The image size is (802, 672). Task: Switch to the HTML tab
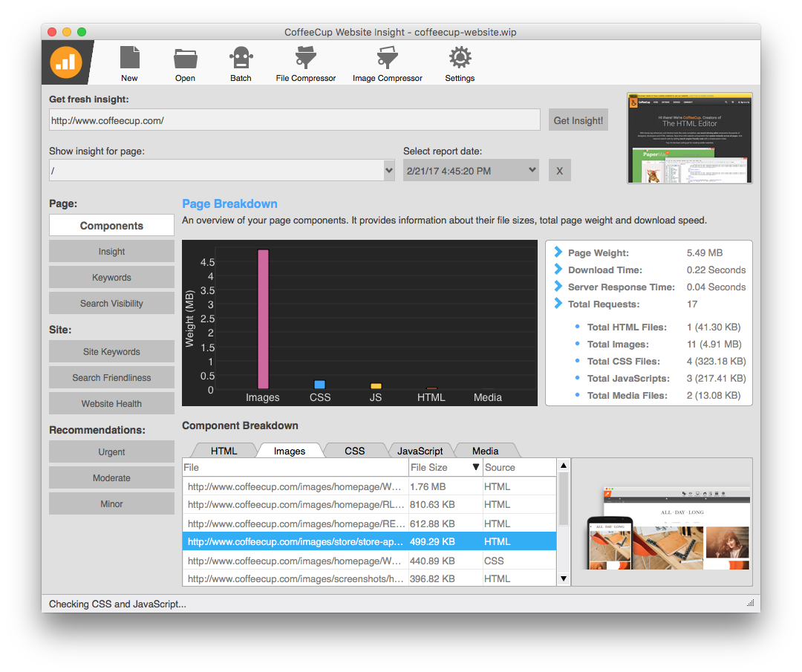224,451
